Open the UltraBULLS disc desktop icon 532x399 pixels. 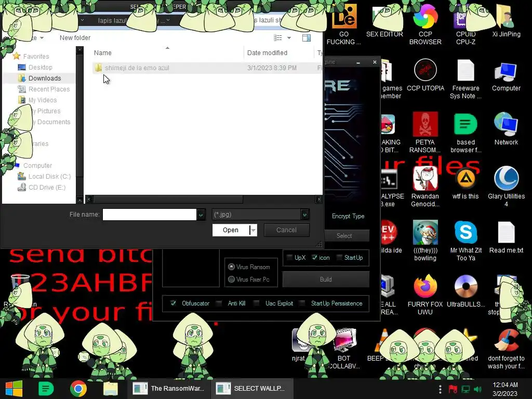465,291
